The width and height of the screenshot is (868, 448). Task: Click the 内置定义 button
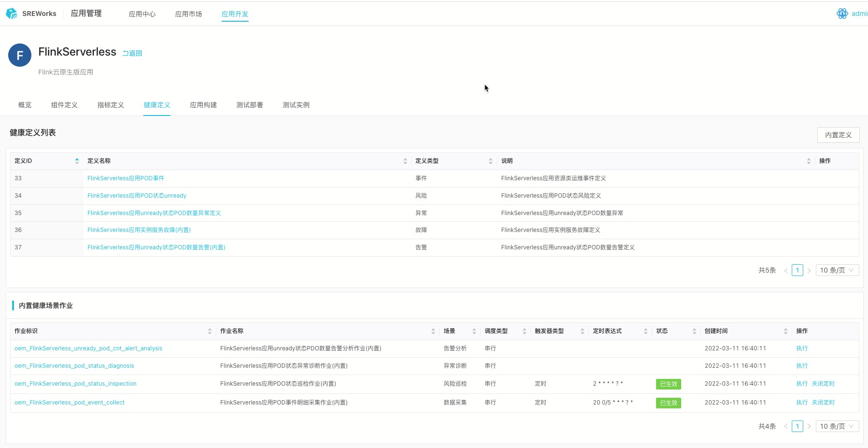(x=838, y=135)
